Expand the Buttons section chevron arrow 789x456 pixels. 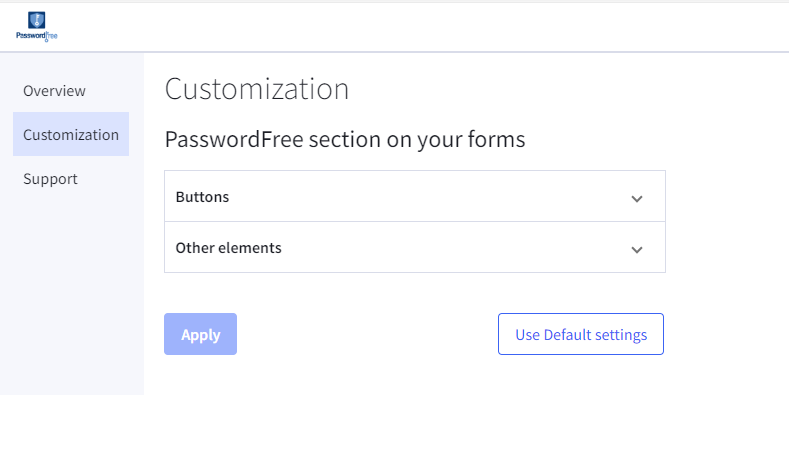tap(637, 198)
